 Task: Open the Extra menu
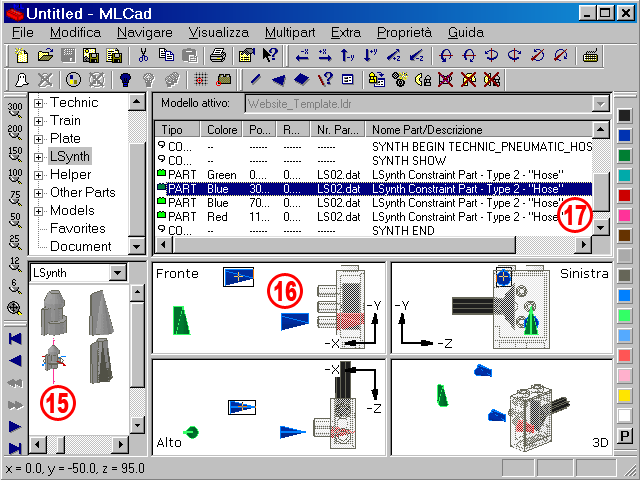click(x=346, y=33)
